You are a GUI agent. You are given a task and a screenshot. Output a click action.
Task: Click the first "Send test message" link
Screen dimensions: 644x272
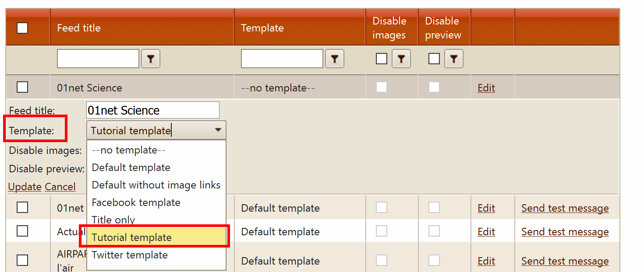click(x=565, y=208)
